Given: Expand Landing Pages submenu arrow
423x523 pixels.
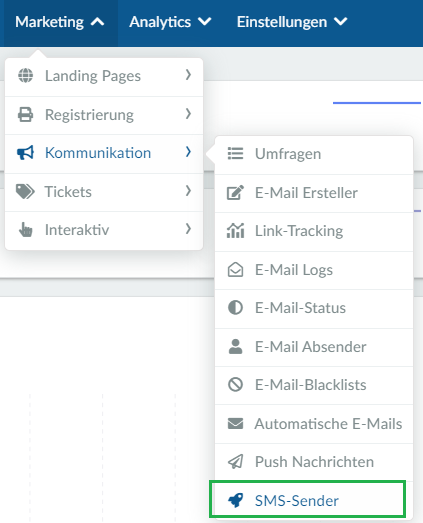Looking at the screenshot, I should click(x=188, y=75).
